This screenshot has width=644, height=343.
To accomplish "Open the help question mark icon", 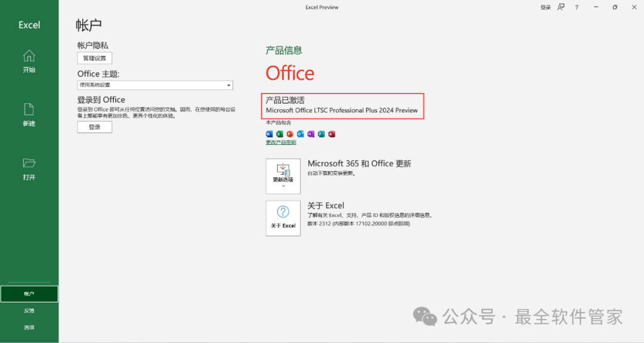I will [577, 7].
